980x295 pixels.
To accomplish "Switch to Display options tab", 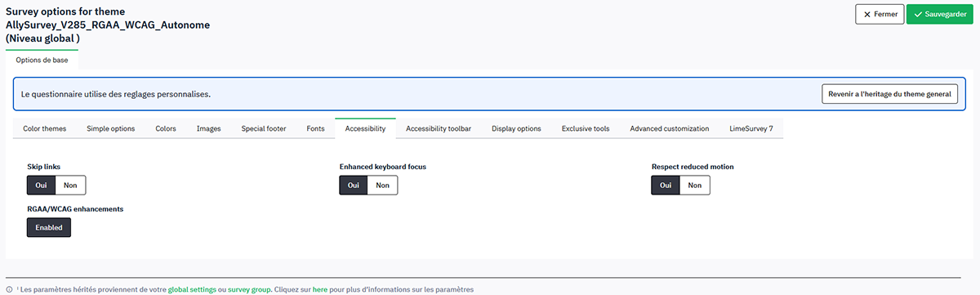I will pyautogui.click(x=516, y=128).
